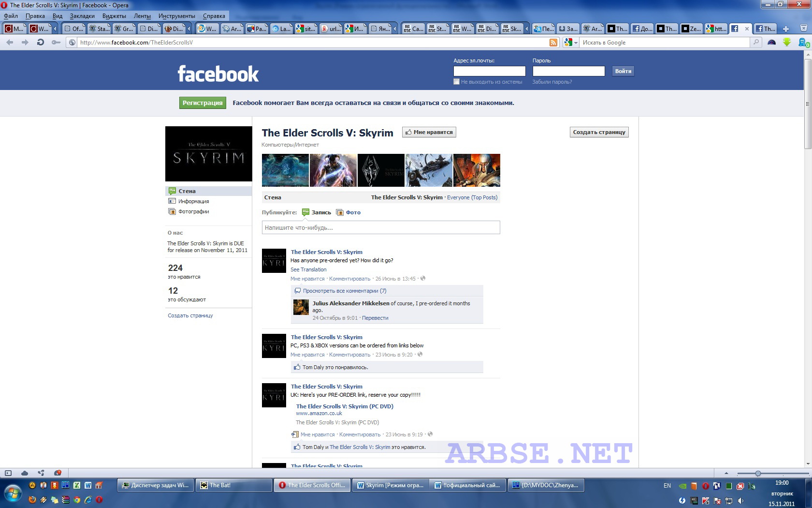812x508 pixels.
Task: Collapse the ARBSE tab group arrow after Sk... tab
Action: click(526, 29)
